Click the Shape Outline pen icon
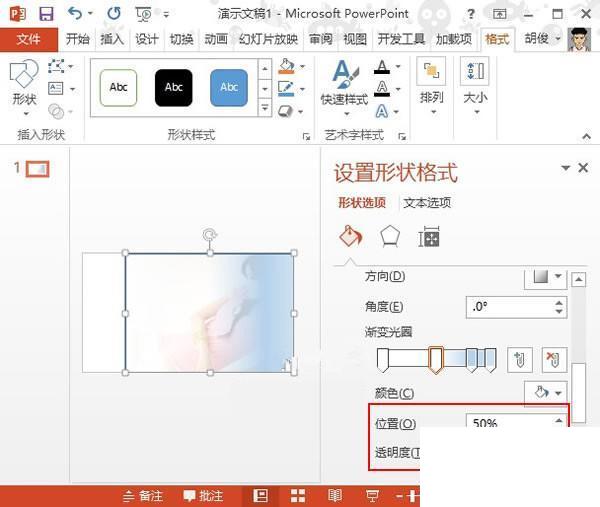600x507 pixels. 286,89
